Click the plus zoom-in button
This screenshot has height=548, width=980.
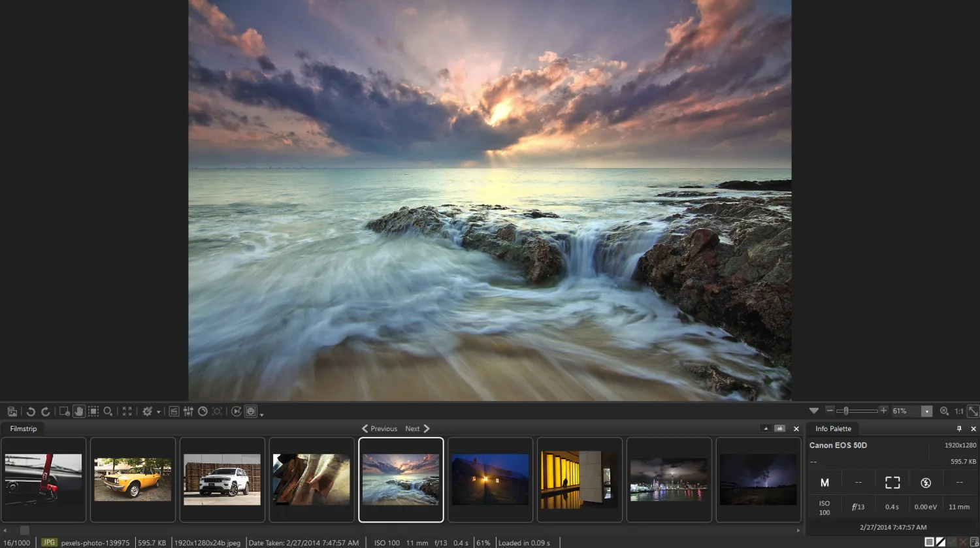click(883, 410)
